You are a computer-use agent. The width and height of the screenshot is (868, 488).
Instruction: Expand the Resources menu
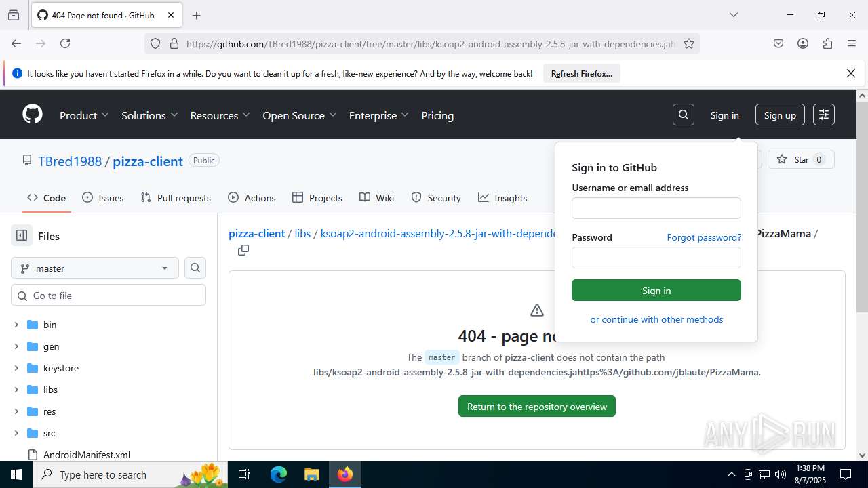[220, 115]
